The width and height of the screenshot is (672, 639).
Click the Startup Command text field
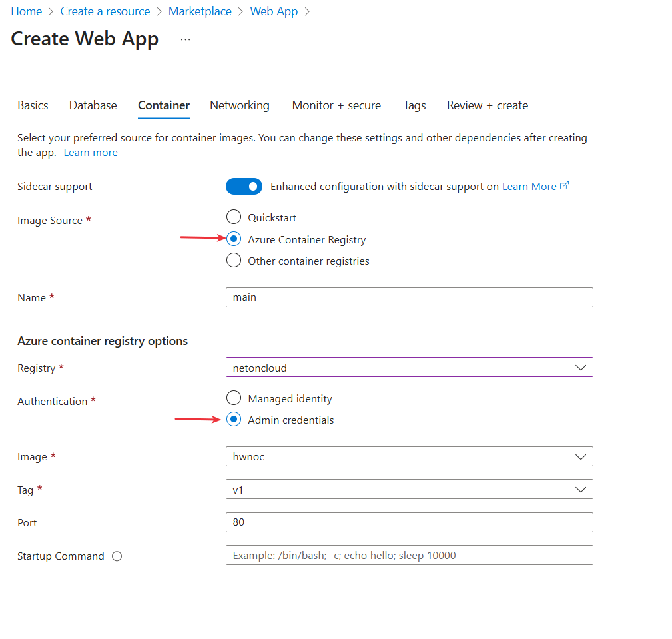409,555
